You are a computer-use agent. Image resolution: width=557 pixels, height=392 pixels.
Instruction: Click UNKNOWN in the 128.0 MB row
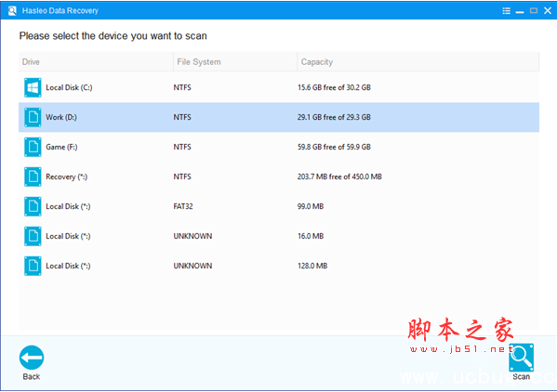[x=192, y=266]
